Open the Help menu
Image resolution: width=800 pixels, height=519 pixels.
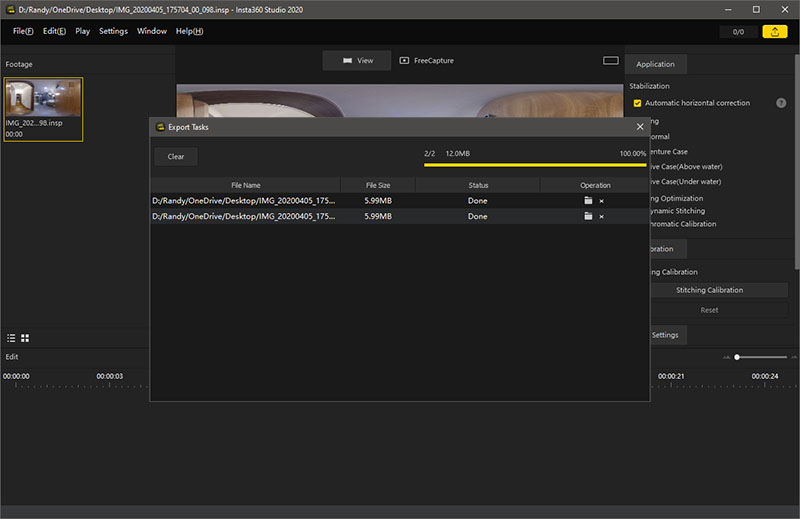click(x=189, y=31)
